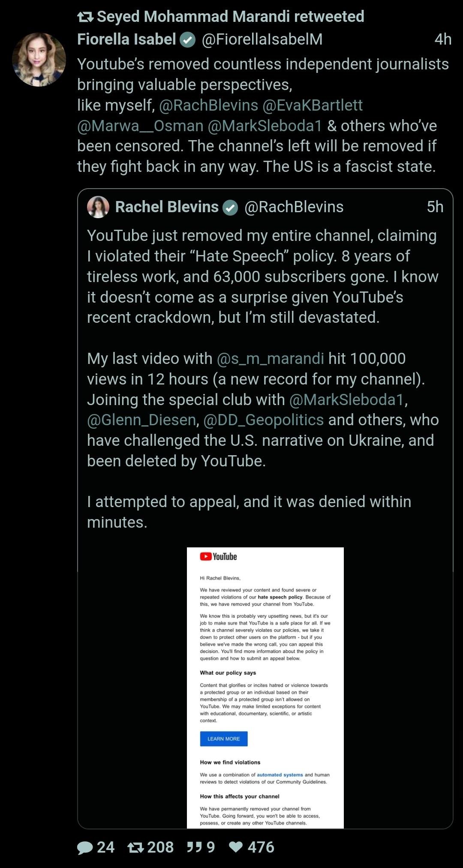
Task: Visit @s_m_marandi mention in quoted tweet
Action: coord(271,358)
